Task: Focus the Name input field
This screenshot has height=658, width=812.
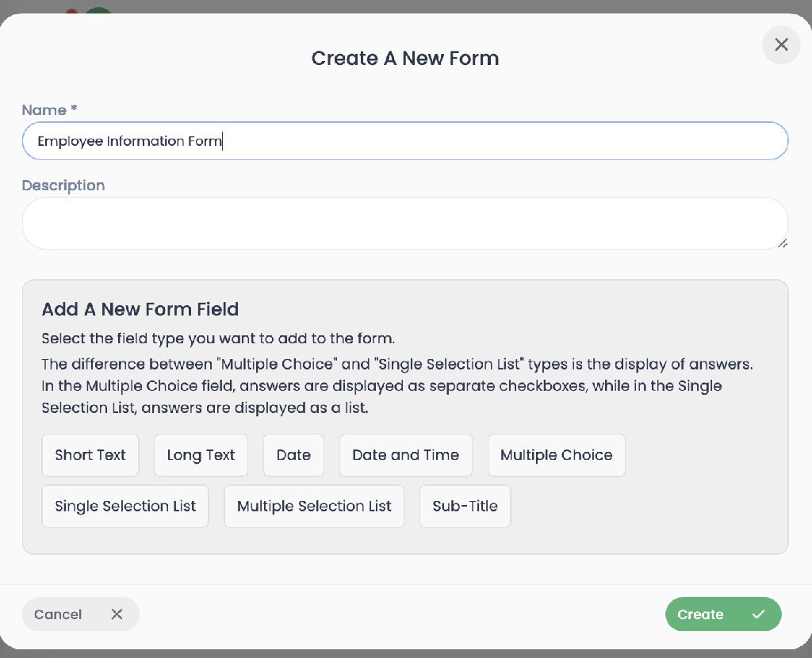Action: click(x=405, y=141)
